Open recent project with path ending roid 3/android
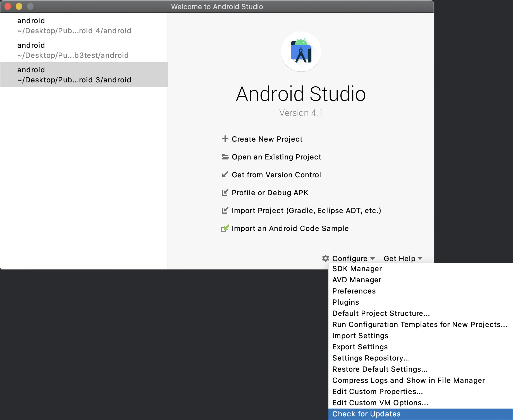513x420 pixels. [x=84, y=75]
